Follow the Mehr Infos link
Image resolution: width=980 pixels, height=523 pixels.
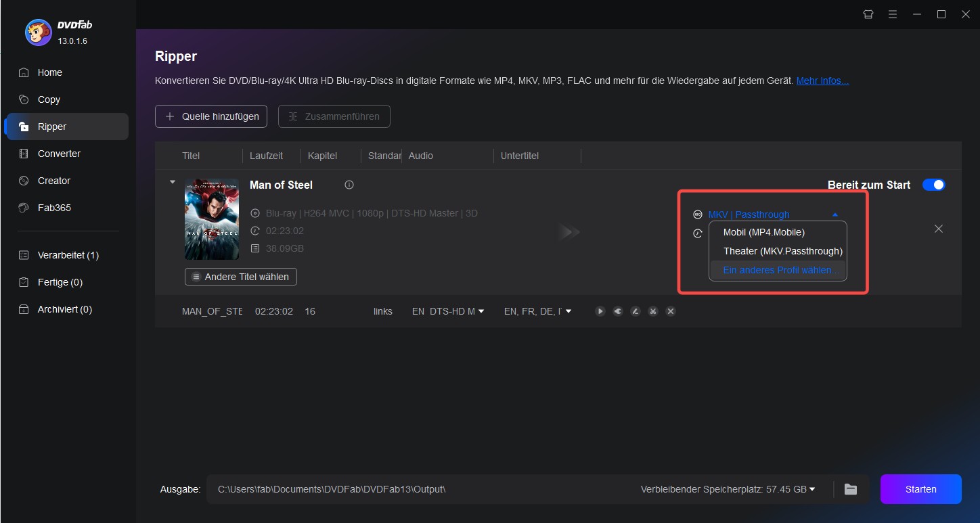(822, 81)
